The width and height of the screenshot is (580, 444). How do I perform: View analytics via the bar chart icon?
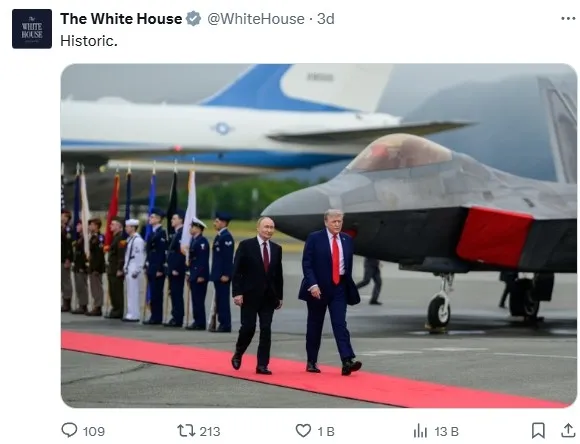(x=420, y=431)
